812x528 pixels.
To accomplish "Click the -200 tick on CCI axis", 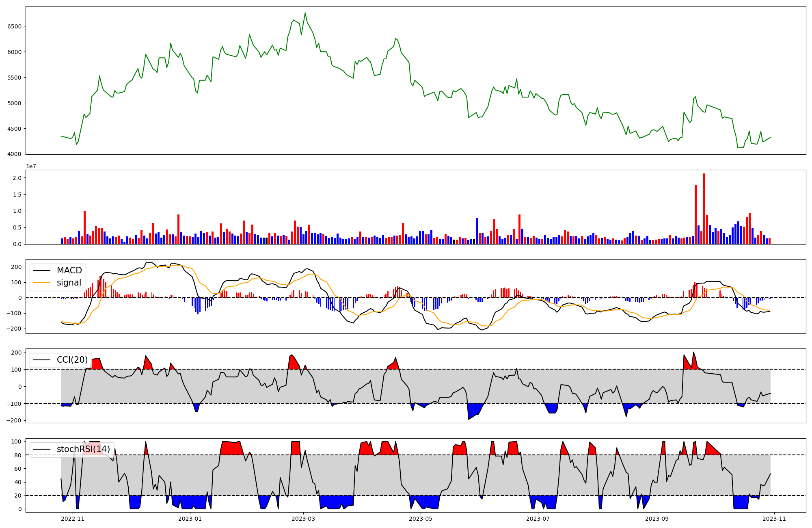I will click(14, 421).
